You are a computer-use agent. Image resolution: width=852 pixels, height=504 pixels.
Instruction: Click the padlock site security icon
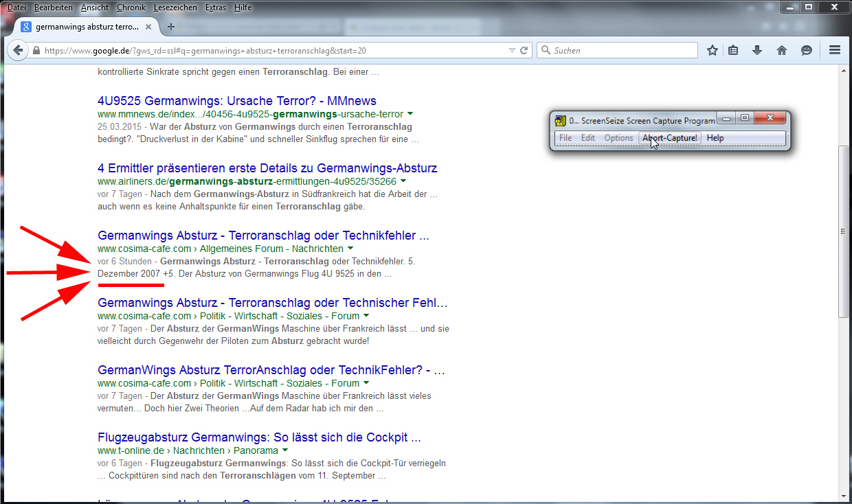36,51
